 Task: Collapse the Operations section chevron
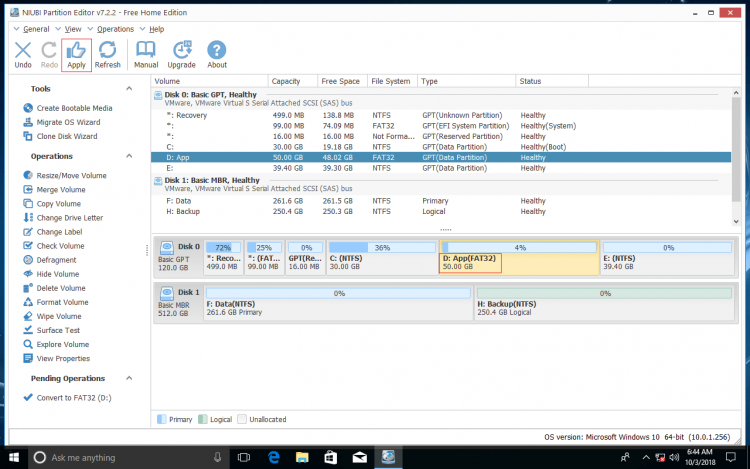click(129, 156)
